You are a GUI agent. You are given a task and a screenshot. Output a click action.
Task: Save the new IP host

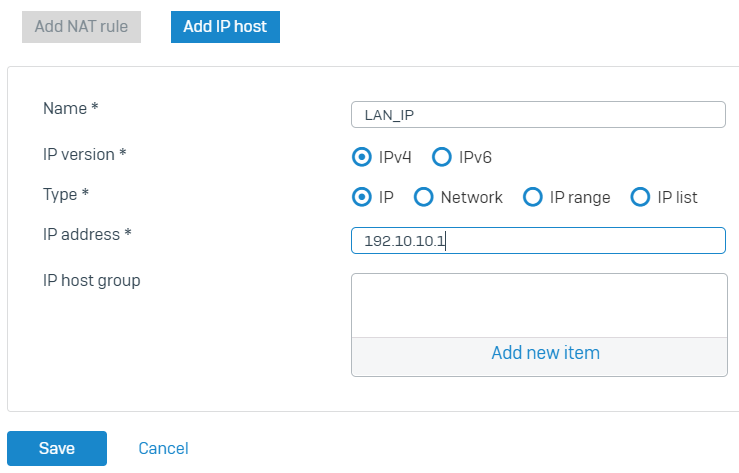pyautogui.click(x=57, y=448)
